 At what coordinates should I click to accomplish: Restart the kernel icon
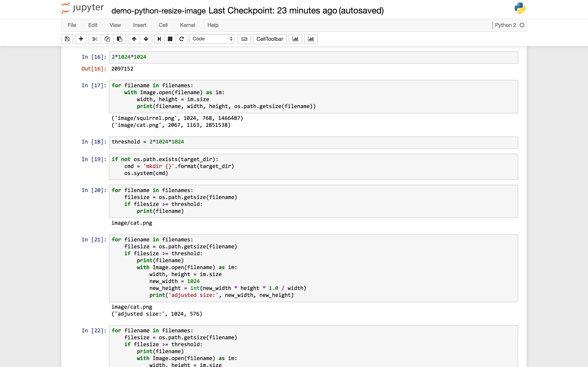tap(182, 39)
